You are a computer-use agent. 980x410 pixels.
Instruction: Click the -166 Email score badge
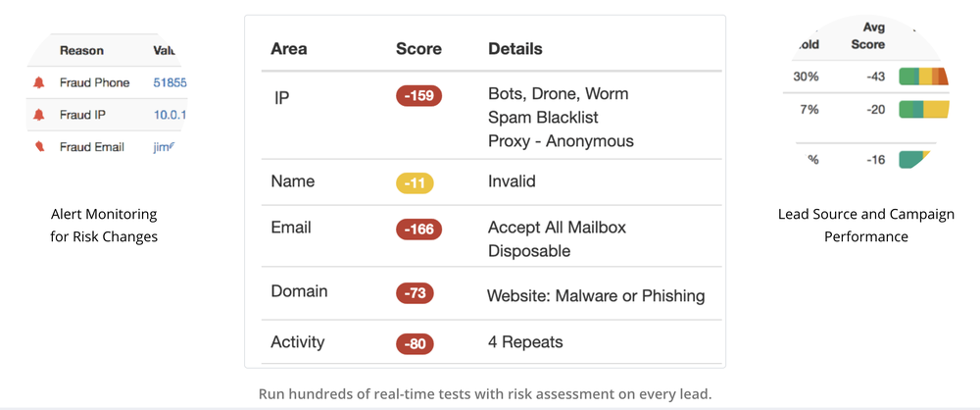418,230
